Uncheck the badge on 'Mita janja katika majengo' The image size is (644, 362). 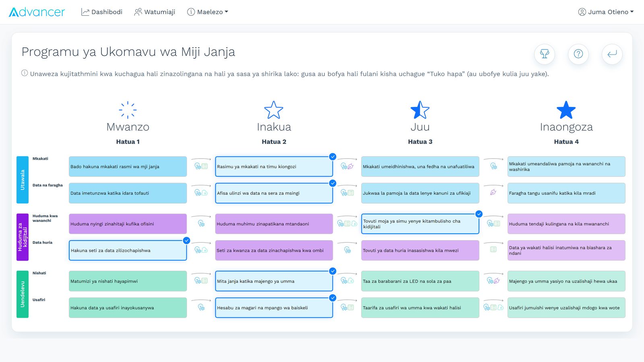pyautogui.click(x=332, y=271)
